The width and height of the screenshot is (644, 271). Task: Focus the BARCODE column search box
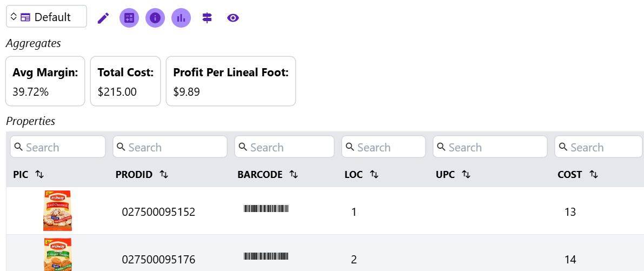point(284,147)
